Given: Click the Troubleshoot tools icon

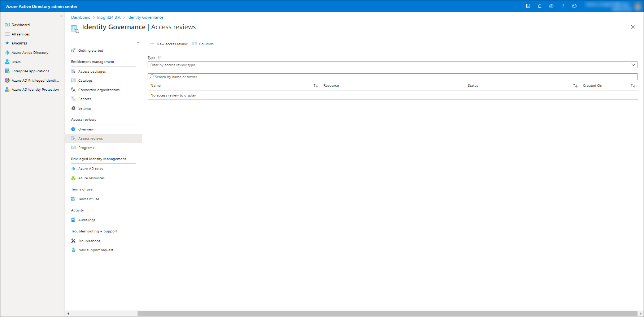Looking at the screenshot, I should pyautogui.click(x=73, y=241).
